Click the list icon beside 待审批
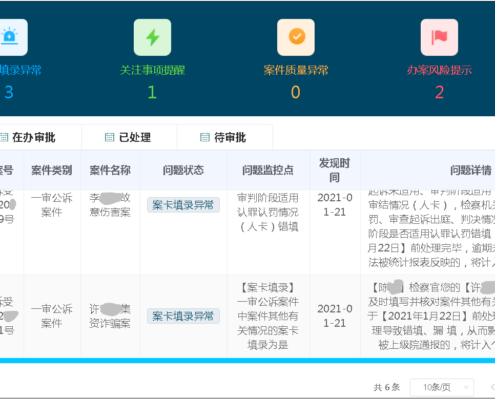 click(205, 137)
